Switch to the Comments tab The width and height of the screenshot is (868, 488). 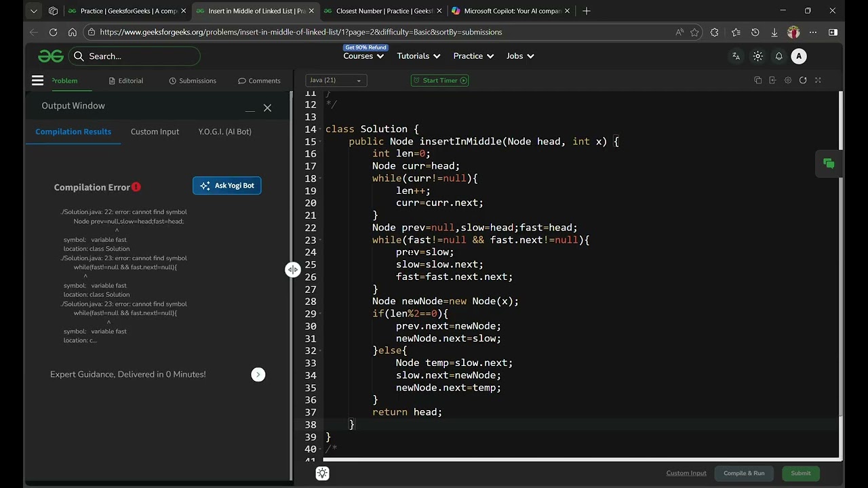[x=259, y=81]
